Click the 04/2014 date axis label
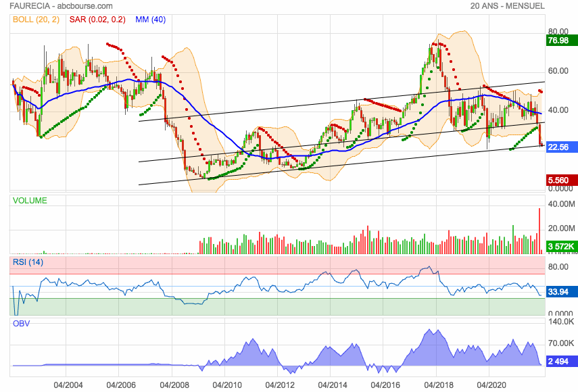Image resolution: width=578 pixels, height=392 pixels. (x=333, y=385)
